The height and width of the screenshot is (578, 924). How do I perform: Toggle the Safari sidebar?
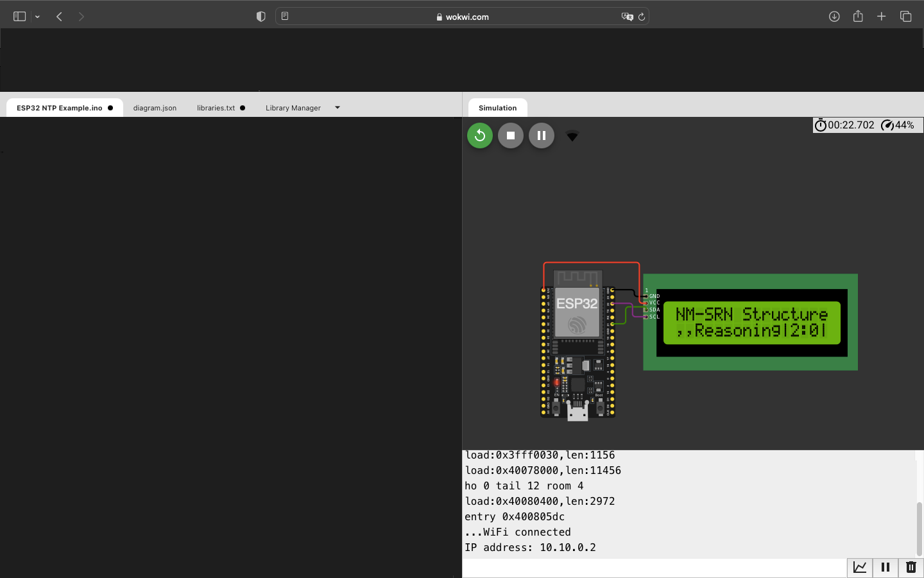(x=19, y=17)
